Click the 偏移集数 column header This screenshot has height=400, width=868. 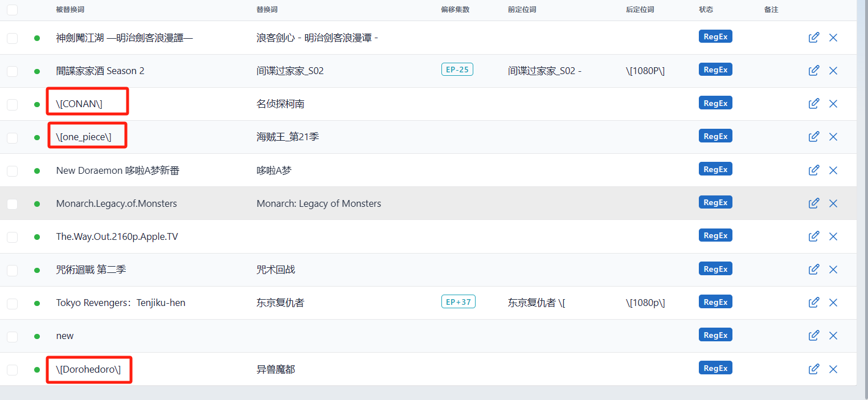point(455,10)
